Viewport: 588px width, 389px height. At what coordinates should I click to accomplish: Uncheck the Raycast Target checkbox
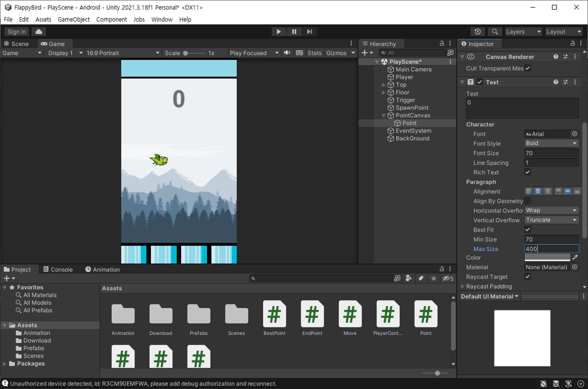527,277
